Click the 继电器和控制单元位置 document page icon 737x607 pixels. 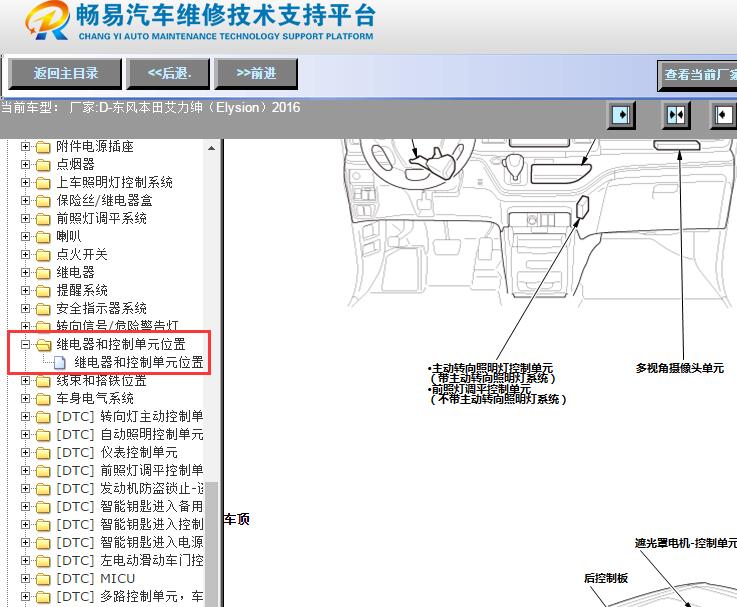pos(60,363)
